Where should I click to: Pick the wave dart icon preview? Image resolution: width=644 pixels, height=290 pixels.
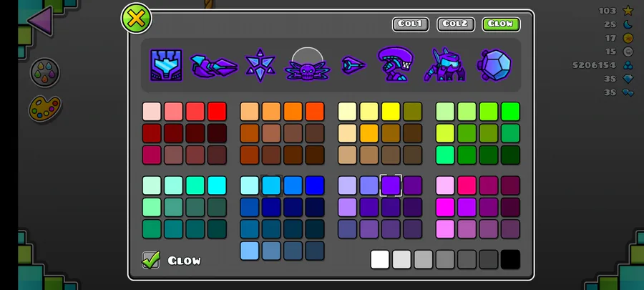click(x=353, y=65)
